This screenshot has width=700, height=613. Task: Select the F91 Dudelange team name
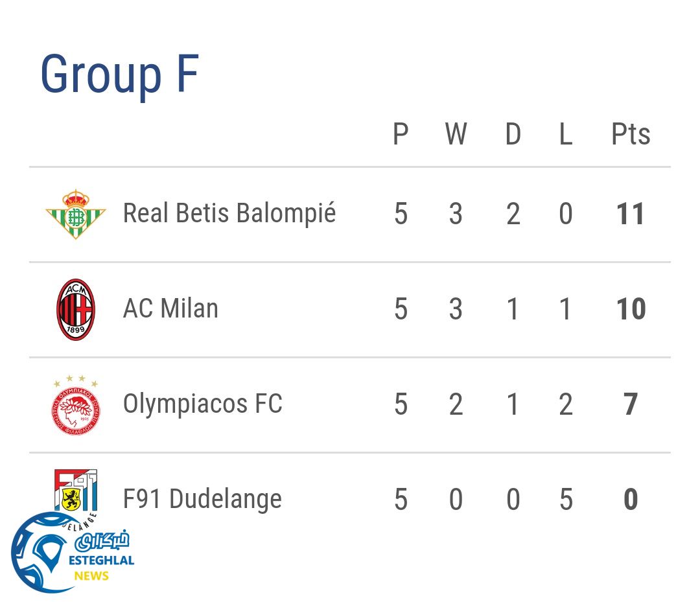pos(202,499)
